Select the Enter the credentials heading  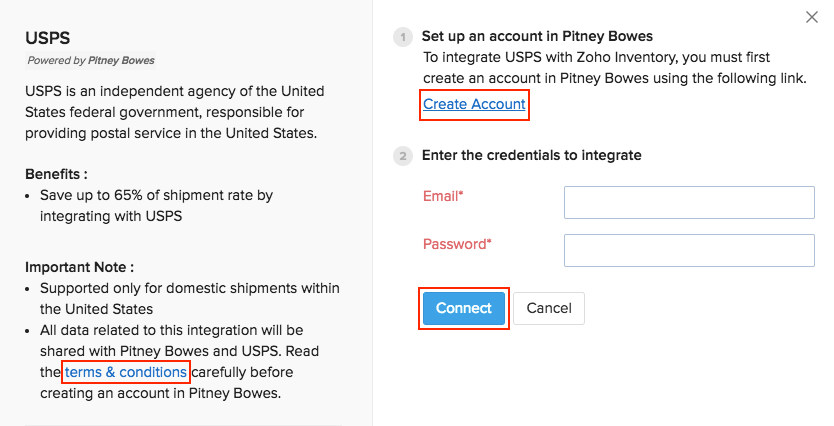point(531,156)
